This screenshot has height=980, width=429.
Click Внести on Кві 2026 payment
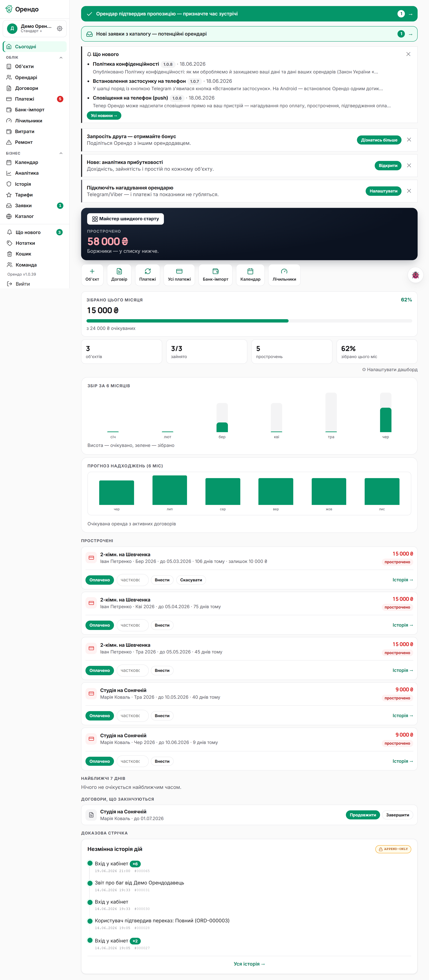coord(162,625)
